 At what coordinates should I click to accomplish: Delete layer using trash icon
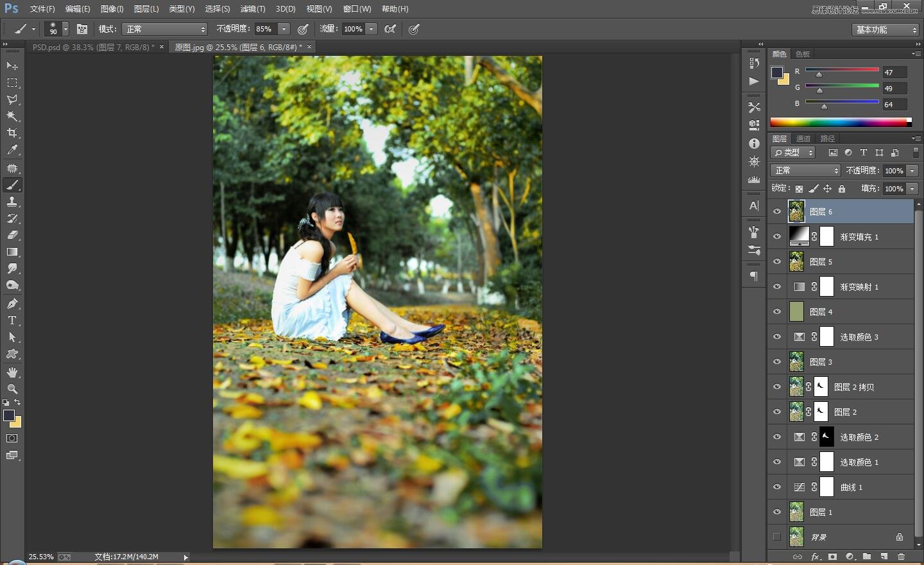[x=902, y=557]
